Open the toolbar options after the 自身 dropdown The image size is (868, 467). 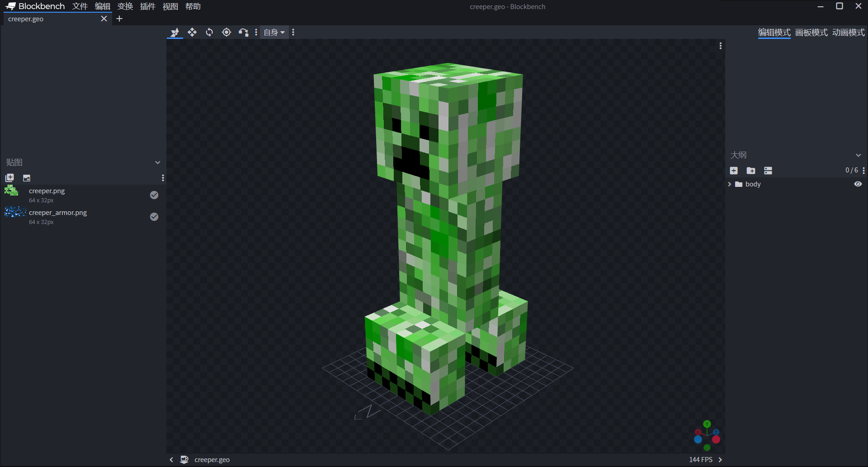tap(293, 32)
